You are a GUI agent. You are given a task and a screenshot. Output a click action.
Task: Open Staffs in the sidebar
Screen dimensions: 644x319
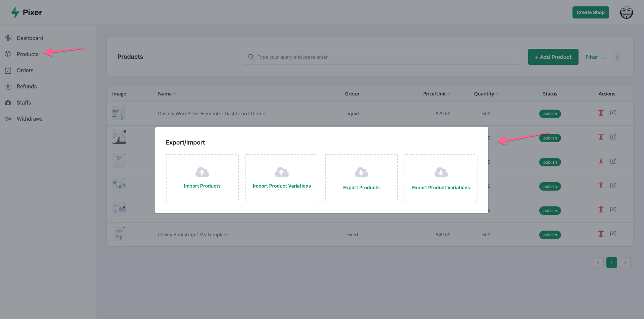[x=24, y=103]
